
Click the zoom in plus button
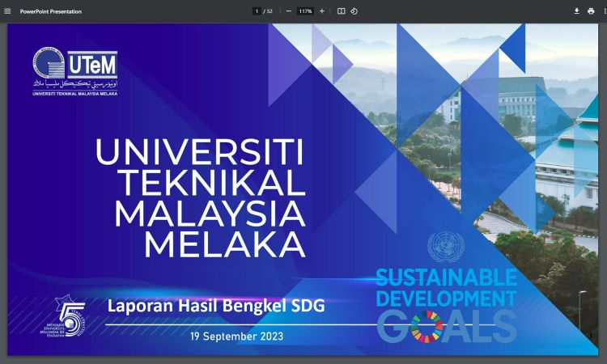click(x=322, y=11)
